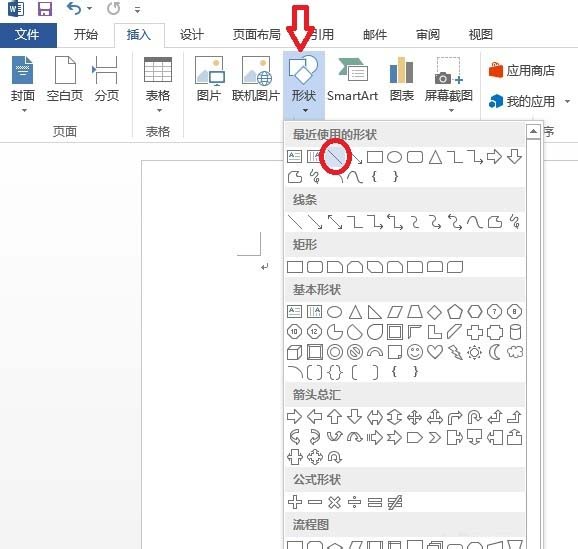This screenshot has width=578, height=549.
Task: Click 我的应用 (My Apps) button
Action: coord(522,101)
